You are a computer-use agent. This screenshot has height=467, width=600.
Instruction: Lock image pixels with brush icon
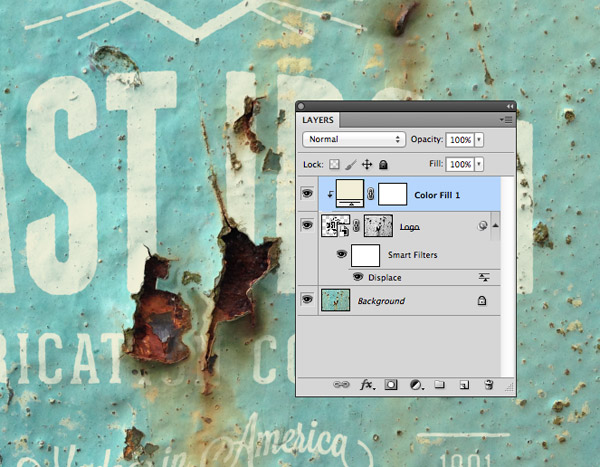coord(351,164)
